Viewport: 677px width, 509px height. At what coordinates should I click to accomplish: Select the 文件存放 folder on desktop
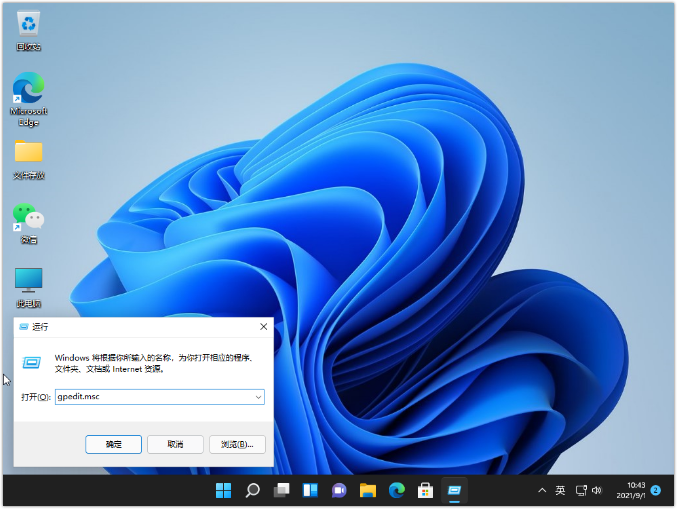pos(28,159)
